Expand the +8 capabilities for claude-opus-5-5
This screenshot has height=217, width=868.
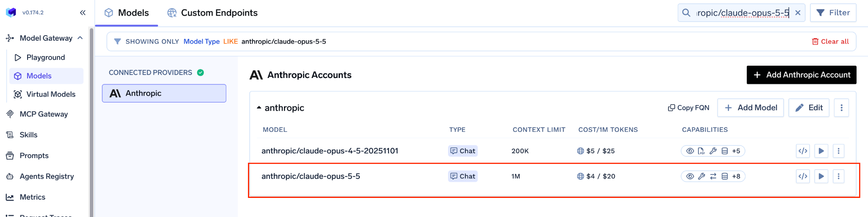coord(736,176)
